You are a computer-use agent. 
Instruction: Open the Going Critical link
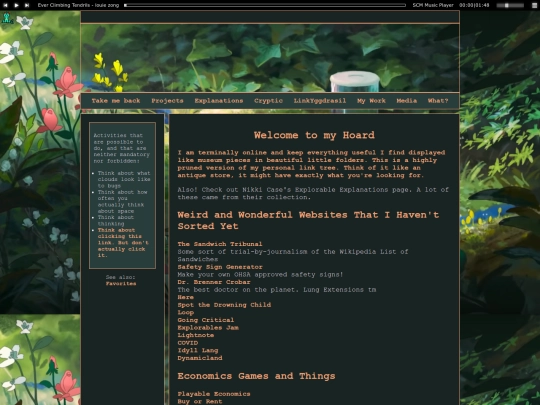point(206,320)
